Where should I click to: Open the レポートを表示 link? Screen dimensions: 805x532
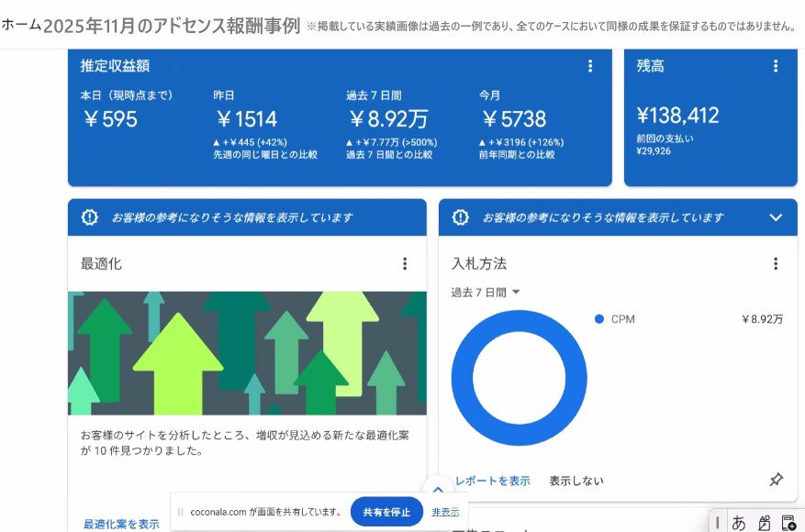click(492, 481)
